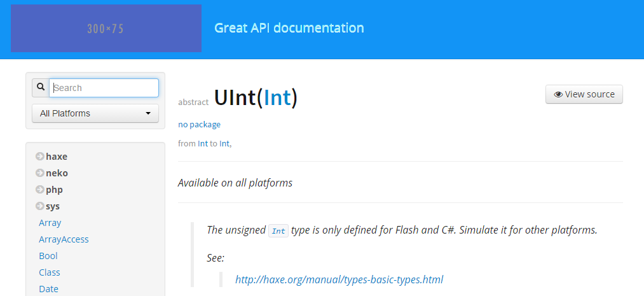Click the eye icon in View source

tap(558, 95)
